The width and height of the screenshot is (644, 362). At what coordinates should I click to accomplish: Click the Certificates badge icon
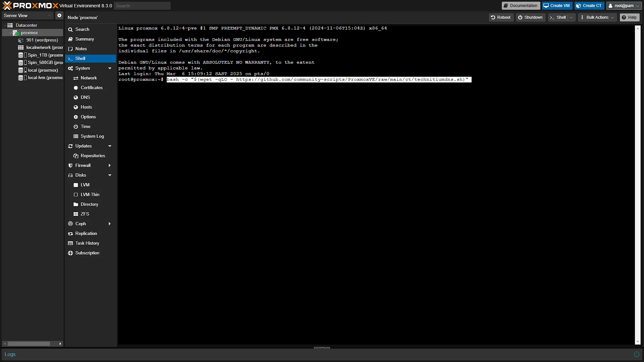point(76,88)
